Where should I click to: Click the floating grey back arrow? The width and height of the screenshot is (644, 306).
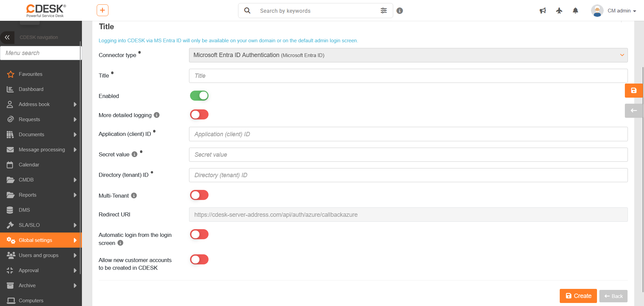634,111
